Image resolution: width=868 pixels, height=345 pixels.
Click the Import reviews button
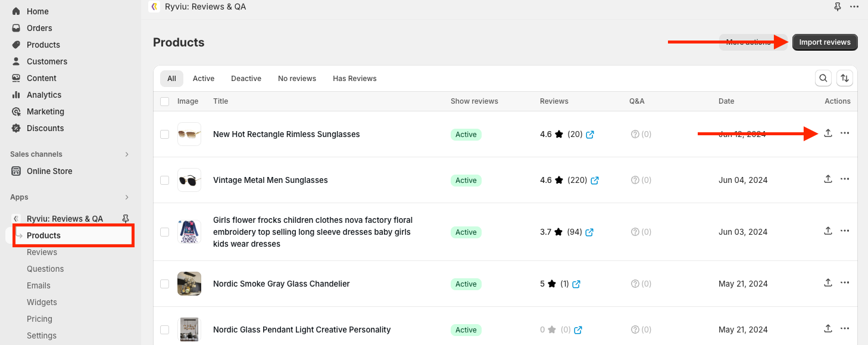tap(825, 42)
